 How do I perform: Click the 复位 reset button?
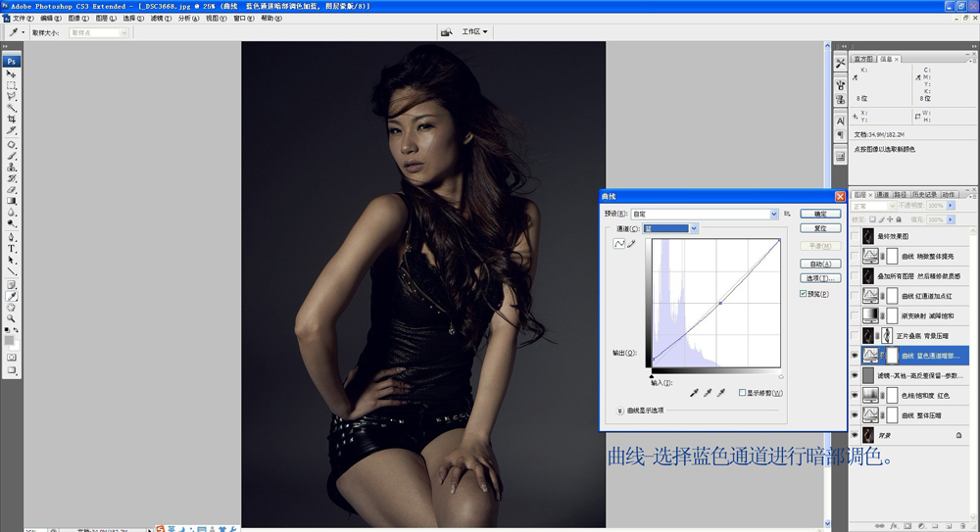coord(820,228)
